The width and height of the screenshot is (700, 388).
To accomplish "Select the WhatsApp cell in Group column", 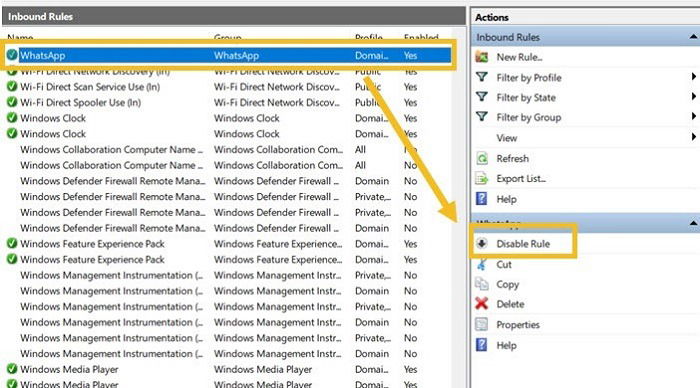I will [x=236, y=56].
